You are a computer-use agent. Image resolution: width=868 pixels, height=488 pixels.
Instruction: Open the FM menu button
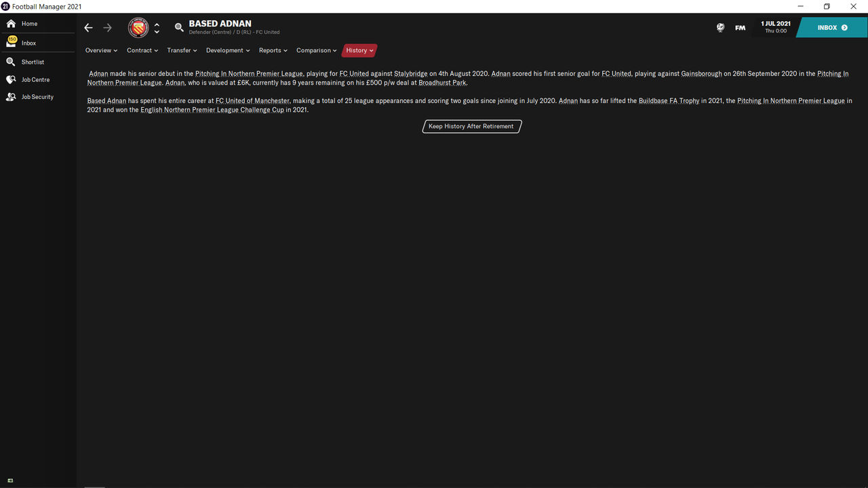740,28
